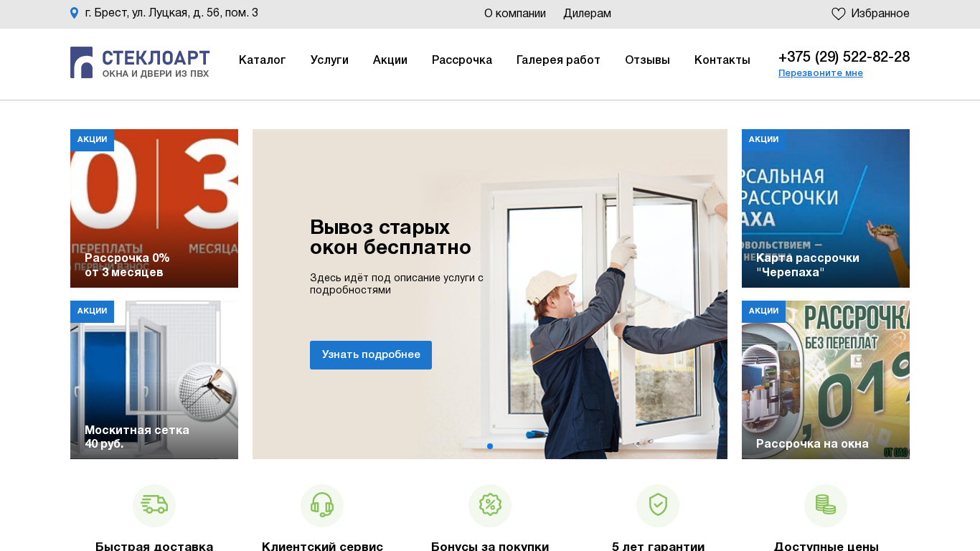
Task: Open the Рассрочка 0% от 3 месяцев promo card
Action: 154,208
